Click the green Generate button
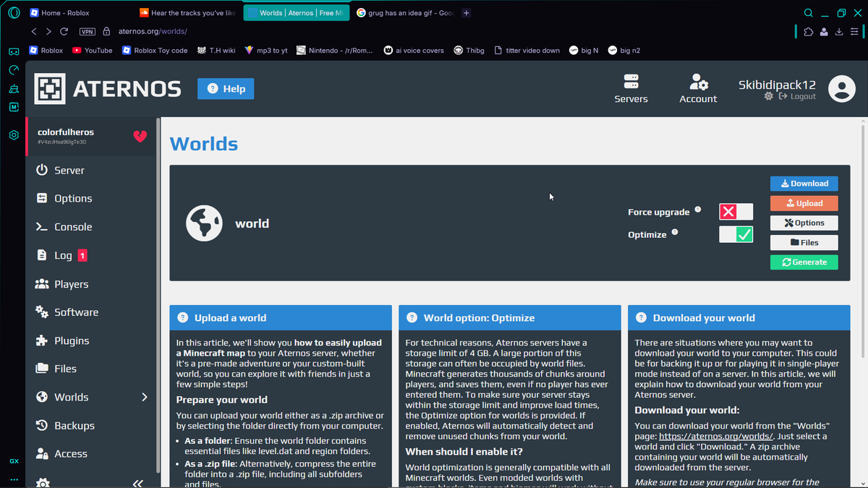Screen dimensions: 868x488 (x=804, y=262)
